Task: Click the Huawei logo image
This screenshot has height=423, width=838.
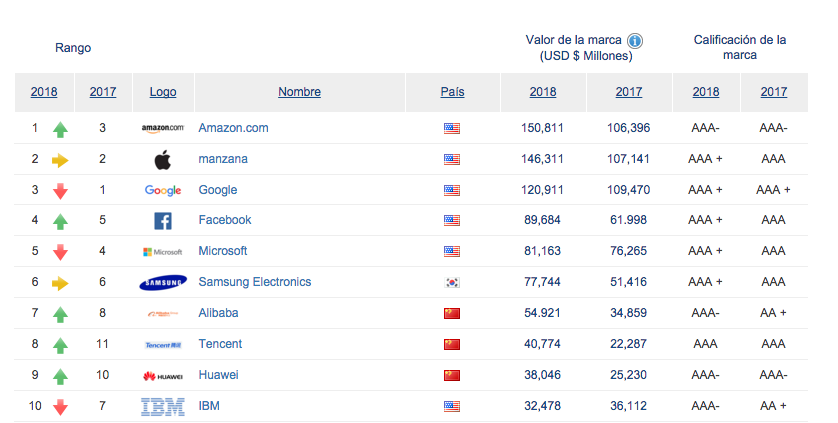Action: (x=162, y=376)
